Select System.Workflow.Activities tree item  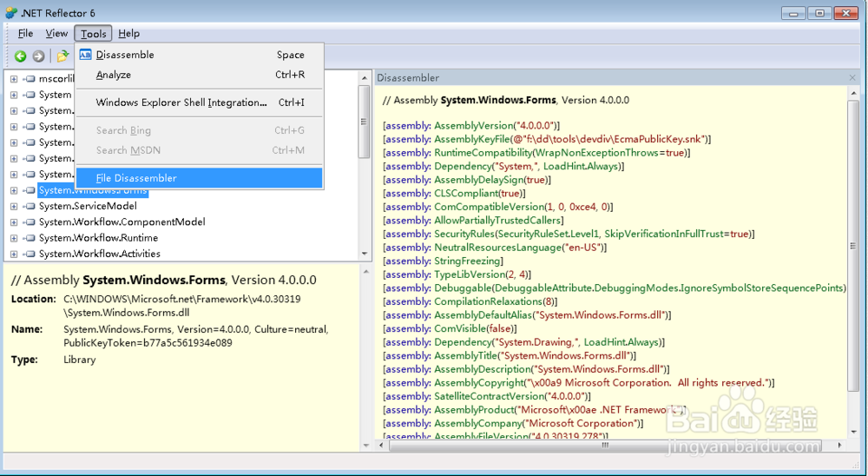coord(100,254)
